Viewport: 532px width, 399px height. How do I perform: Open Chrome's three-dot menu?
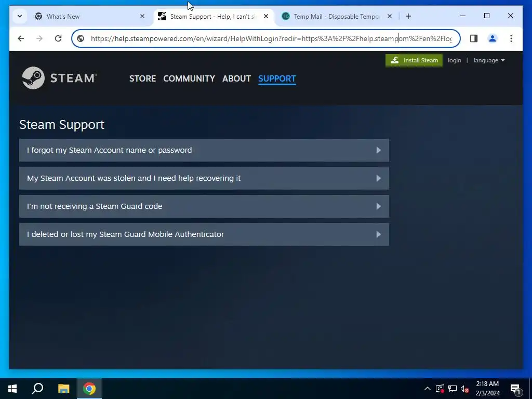(x=511, y=38)
